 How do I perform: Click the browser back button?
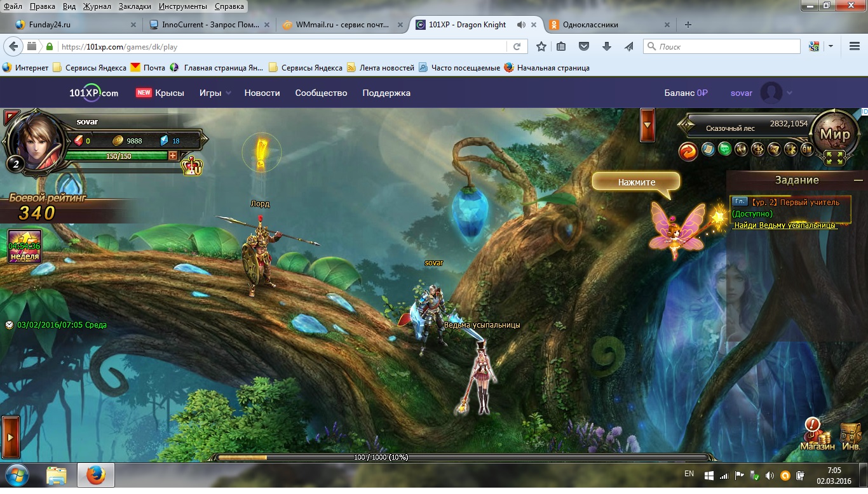(x=13, y=46)
